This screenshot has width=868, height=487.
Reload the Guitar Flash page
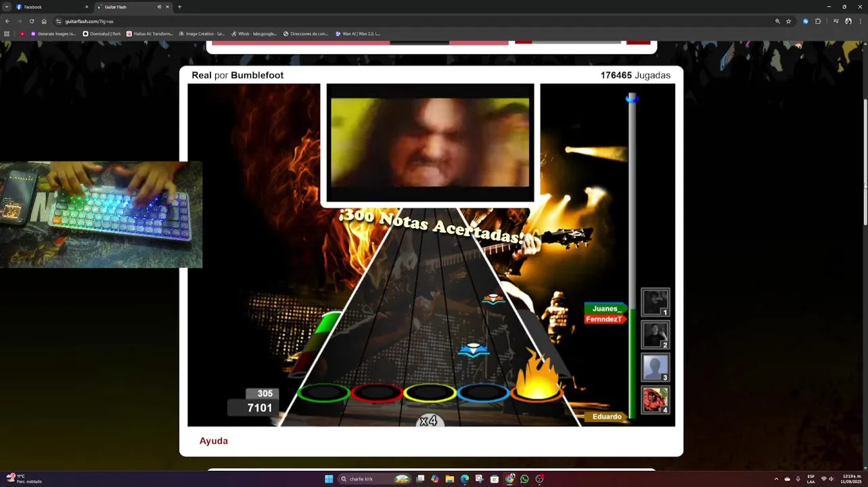click(32, 21)
